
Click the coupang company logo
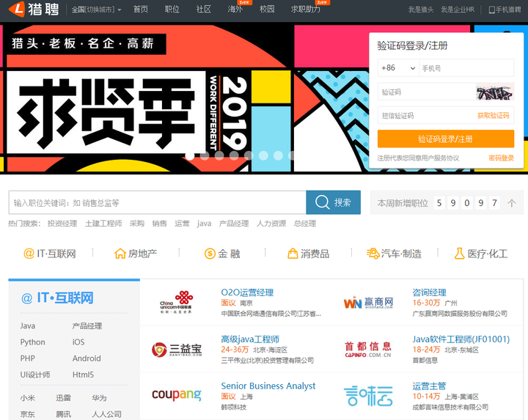(x=177, y=394)
